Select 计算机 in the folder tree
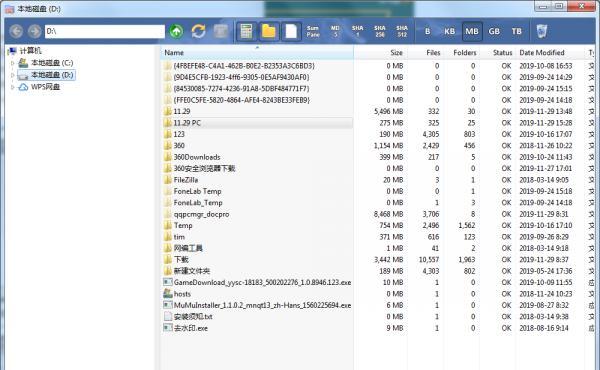 pos(30,51)
